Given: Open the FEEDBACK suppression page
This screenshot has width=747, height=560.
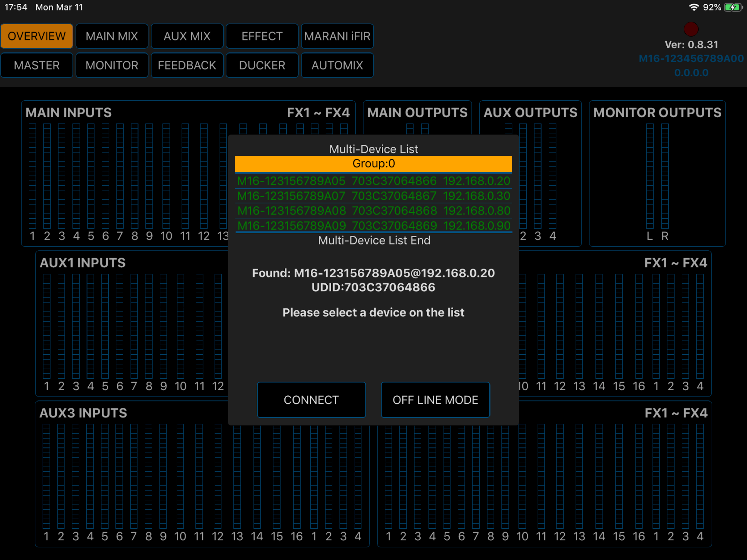Looking at the screenshot, I should click(187, 65).
